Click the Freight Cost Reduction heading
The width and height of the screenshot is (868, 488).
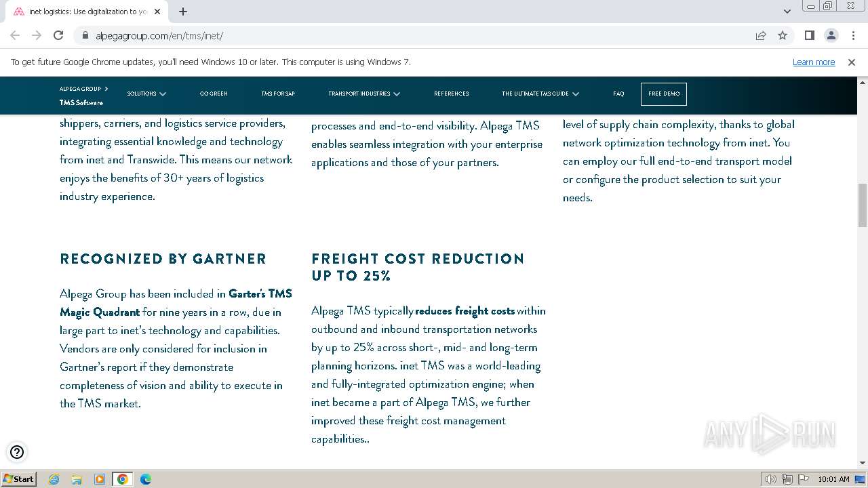[418, 267]
